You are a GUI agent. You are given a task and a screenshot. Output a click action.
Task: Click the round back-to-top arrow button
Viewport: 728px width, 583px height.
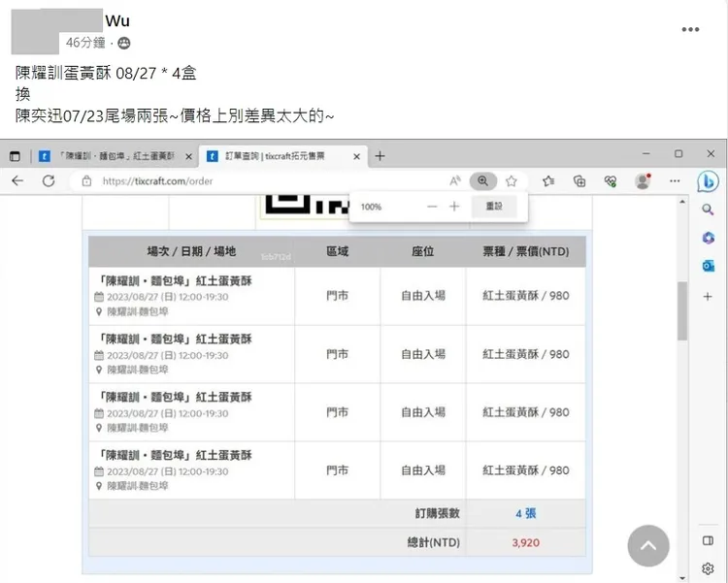pos(648,546)
